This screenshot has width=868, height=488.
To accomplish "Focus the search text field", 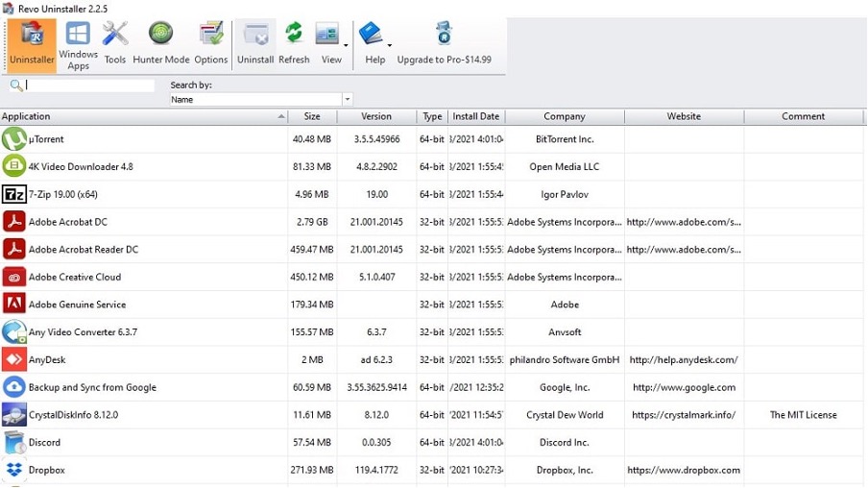I will [x=89, y=85].
